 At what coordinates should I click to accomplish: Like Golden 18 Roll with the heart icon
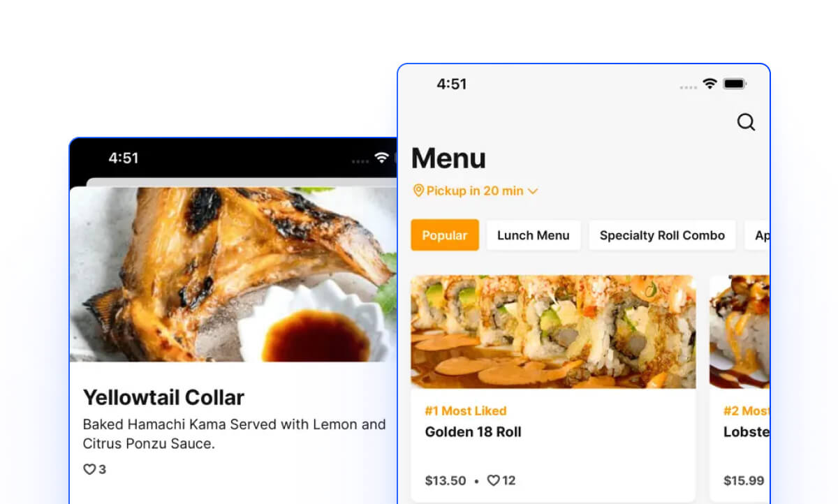point(493,480)
